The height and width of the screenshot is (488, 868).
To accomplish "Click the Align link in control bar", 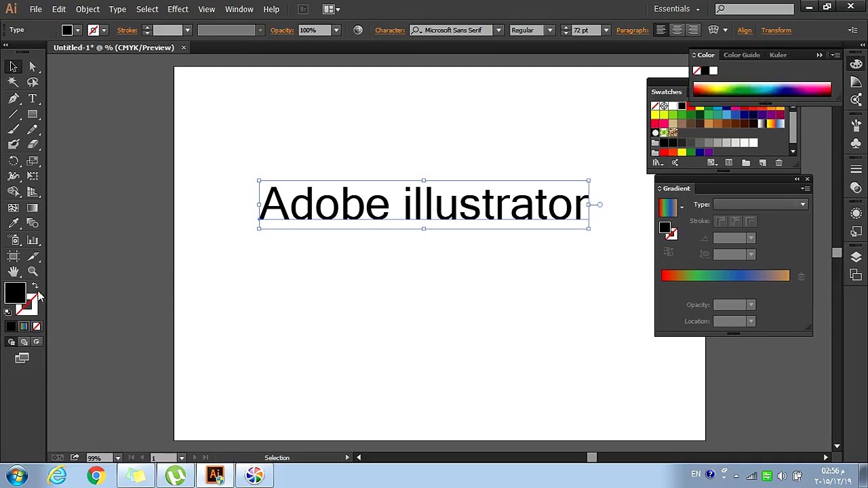I will tap(745, 30).
